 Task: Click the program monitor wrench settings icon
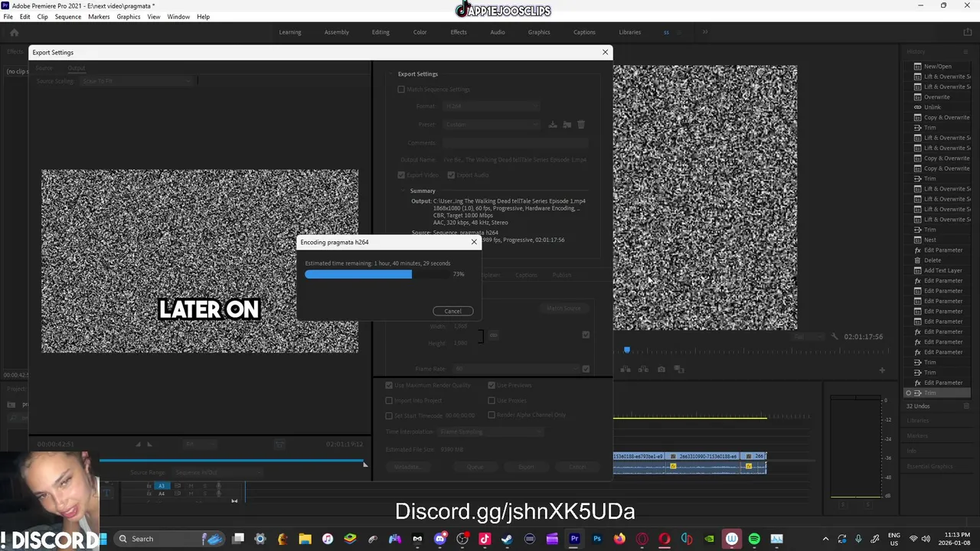point(835,337)
